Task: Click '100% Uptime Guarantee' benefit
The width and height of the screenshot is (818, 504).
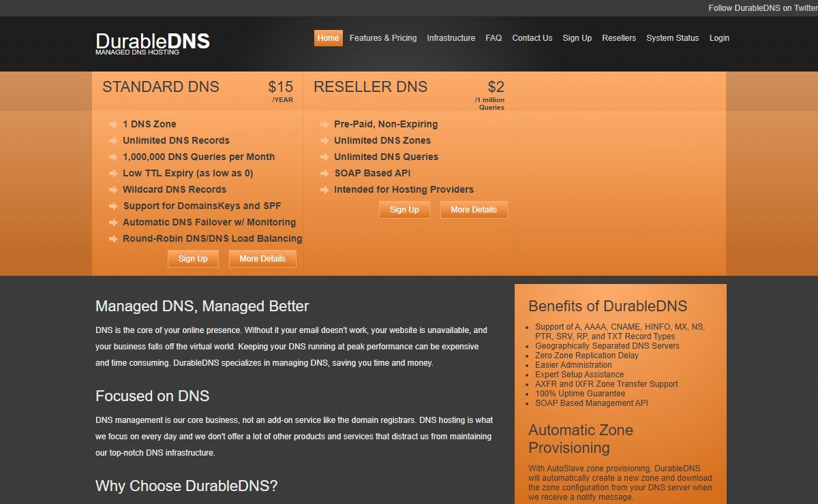Action: pyautogui.click(x=580, y=394)
